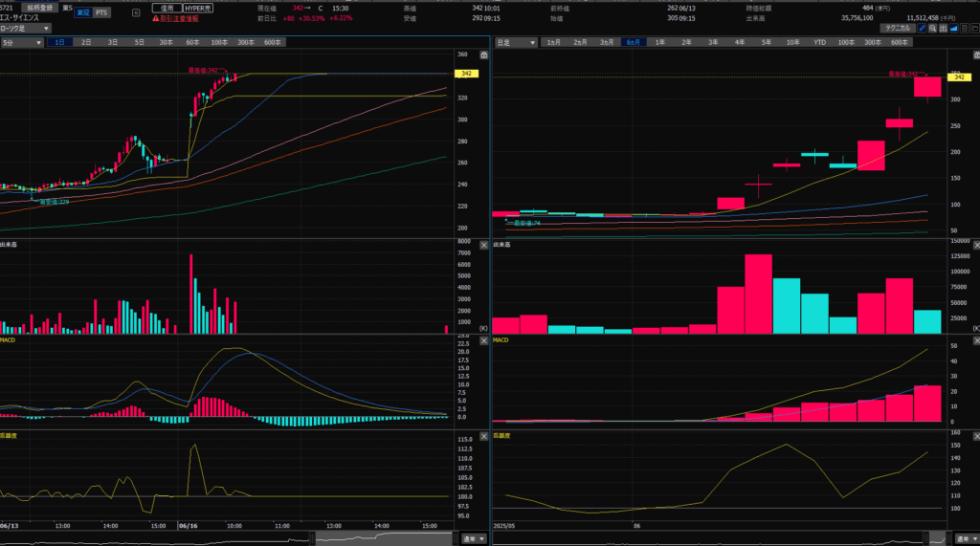Screen dimensions: 980x546
Task: Click the 信用 margin button
Action: [x=167, y=8]
